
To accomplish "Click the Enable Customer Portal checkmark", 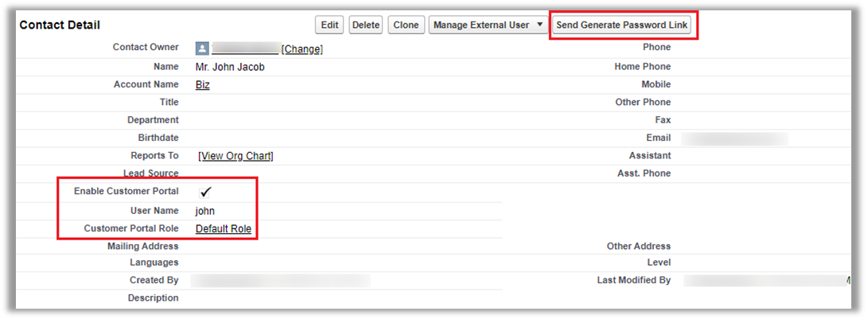I will click(206, 192).
